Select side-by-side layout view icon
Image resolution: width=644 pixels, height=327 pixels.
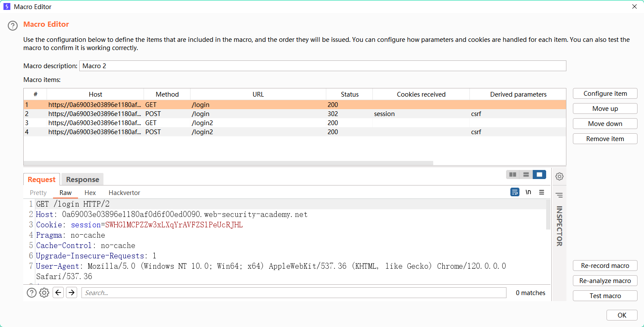coord(513,175)
